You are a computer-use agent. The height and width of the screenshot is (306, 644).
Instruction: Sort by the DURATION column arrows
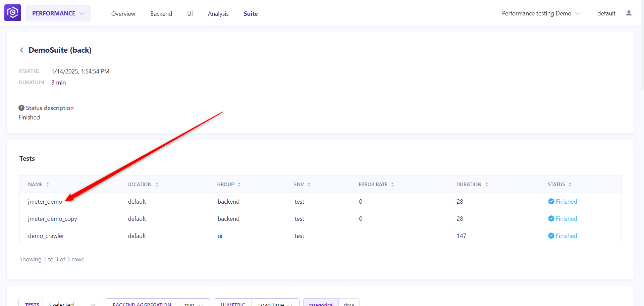[487, 185]
